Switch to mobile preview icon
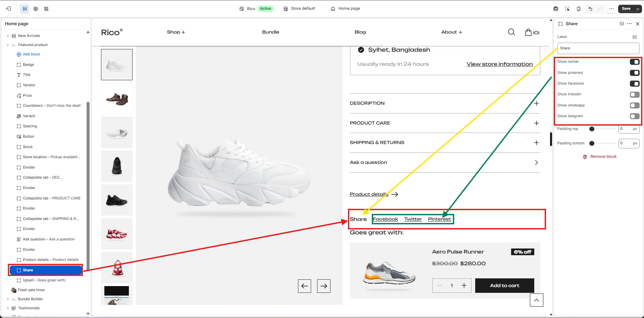644x318 pixels. (579, 9)
